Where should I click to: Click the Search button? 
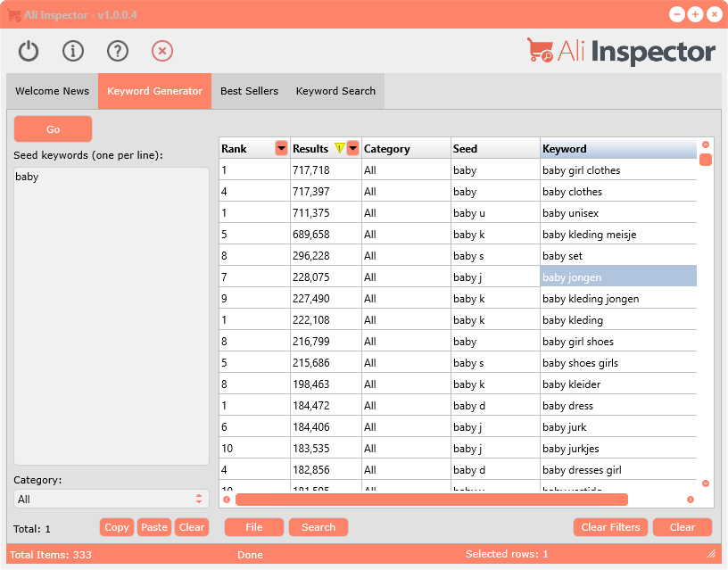(x=318, y=527)
